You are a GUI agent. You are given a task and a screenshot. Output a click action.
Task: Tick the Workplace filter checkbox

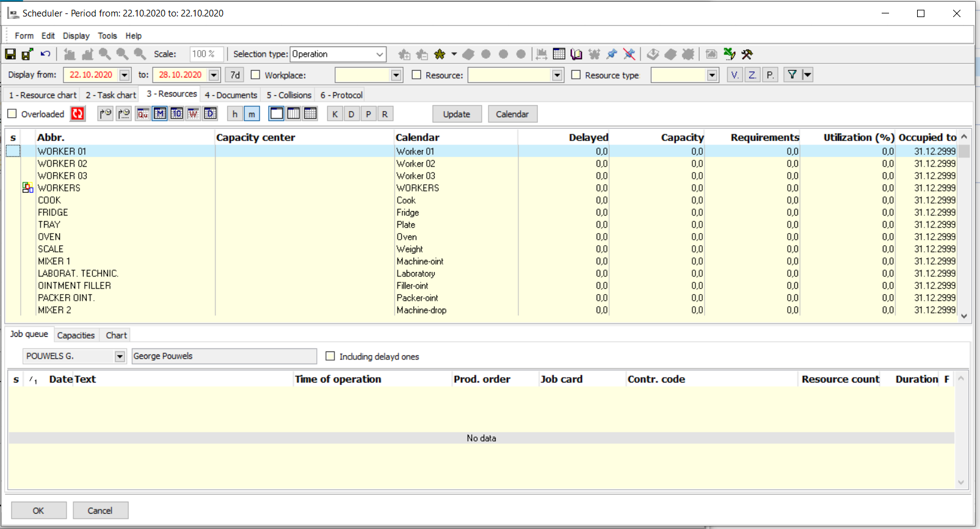point(255,75)
